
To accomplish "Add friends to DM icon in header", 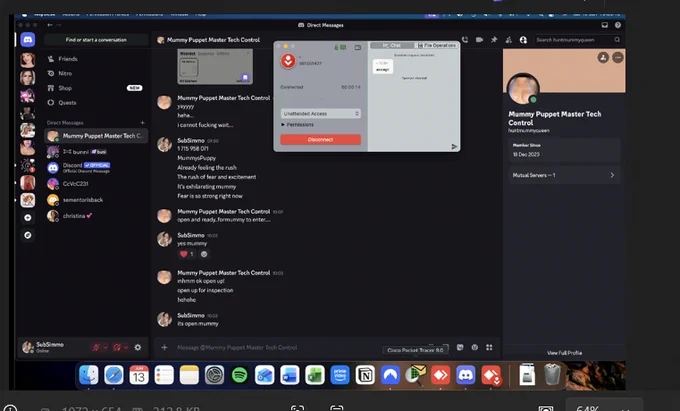I will [x=509, y=40].
